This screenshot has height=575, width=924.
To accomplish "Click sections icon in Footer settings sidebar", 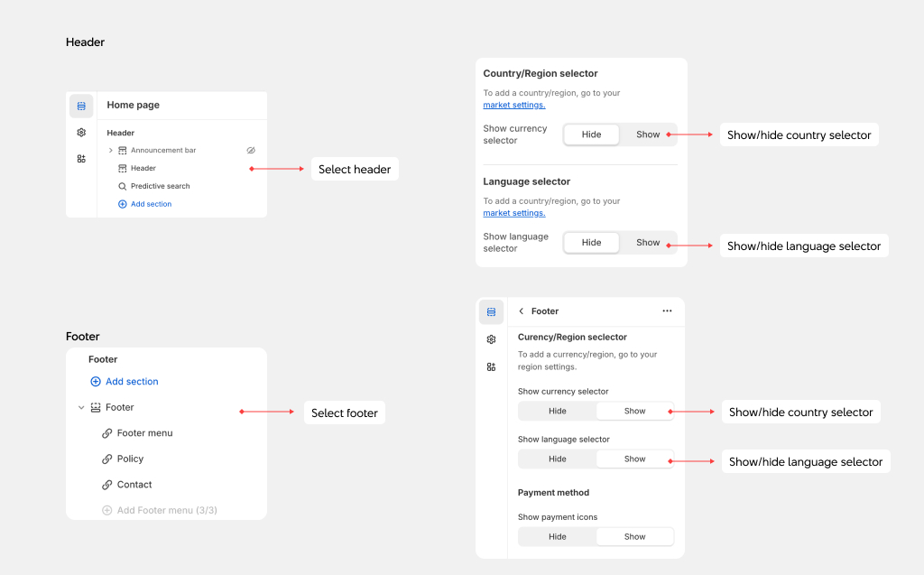I will pos(491,312).
